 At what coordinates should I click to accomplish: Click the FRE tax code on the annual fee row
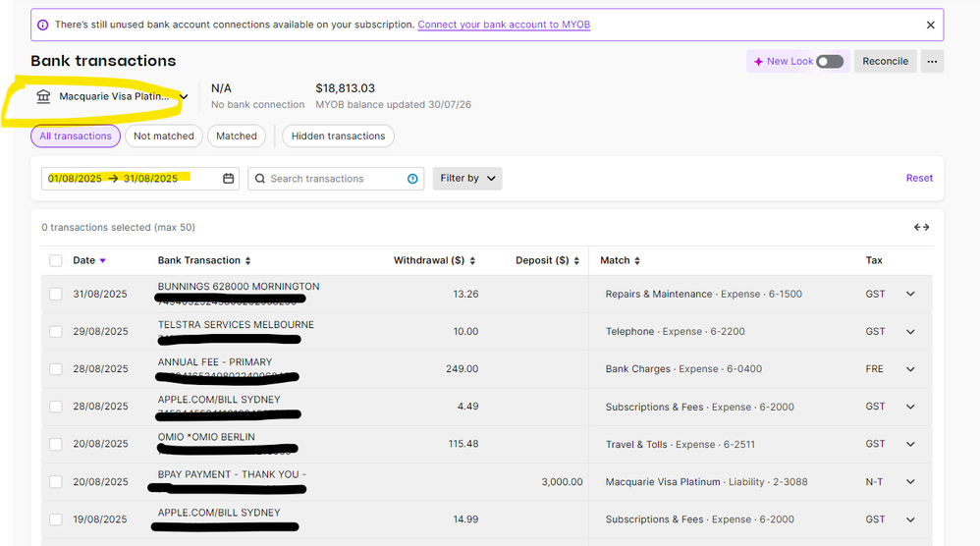click(x=874, y=368)
